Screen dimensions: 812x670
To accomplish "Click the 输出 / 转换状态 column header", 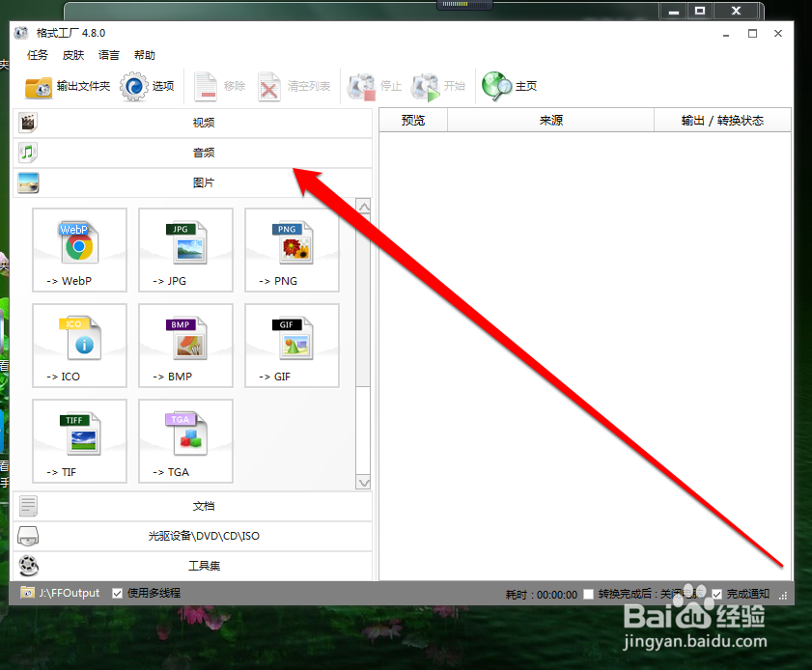I will pos(722,121).
